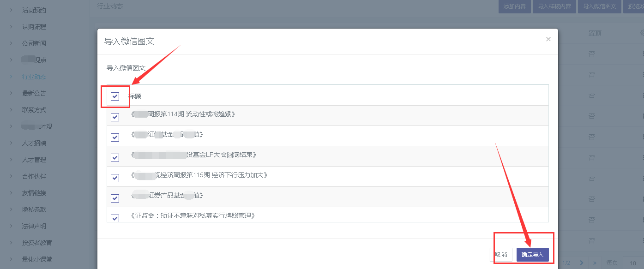644x269 pixels.
Task: Uncheck the select-all checkbox in the title header
Action: click(115, 96)
